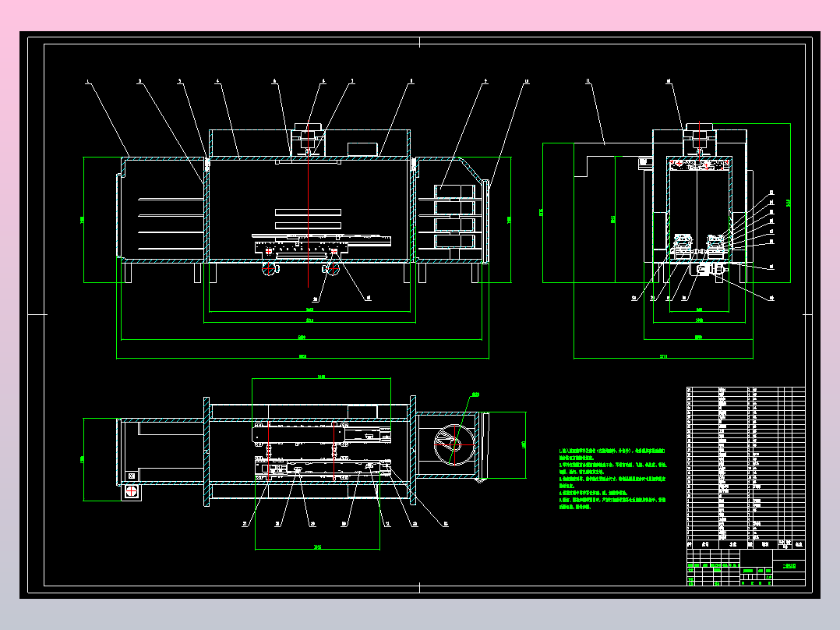Click the bottom dimension line under plan view

tap(317, 548)
